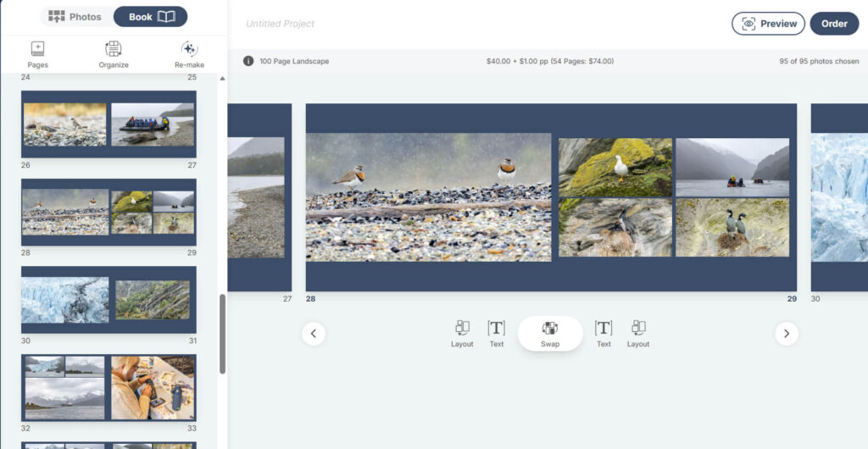The height and width of the screenshot is (449, 868).
Task: Select the two cormorants on nest photo
Action: click(x=732, y=228)
